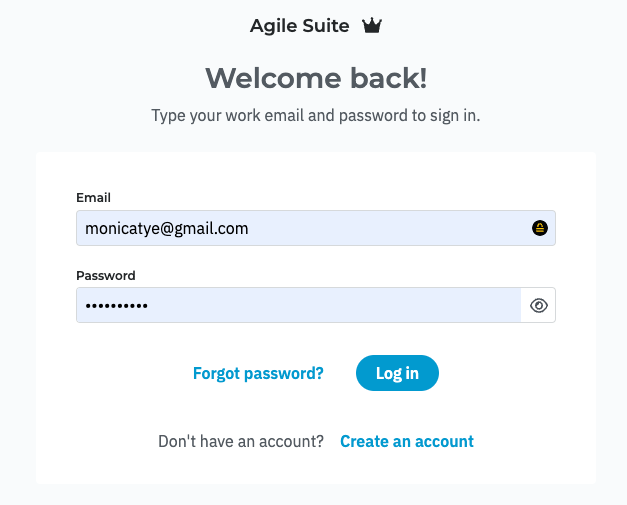Click the crown logo icon
This screenshot has height=505, width=627.
pyautogui.click(x=372, y=26)
